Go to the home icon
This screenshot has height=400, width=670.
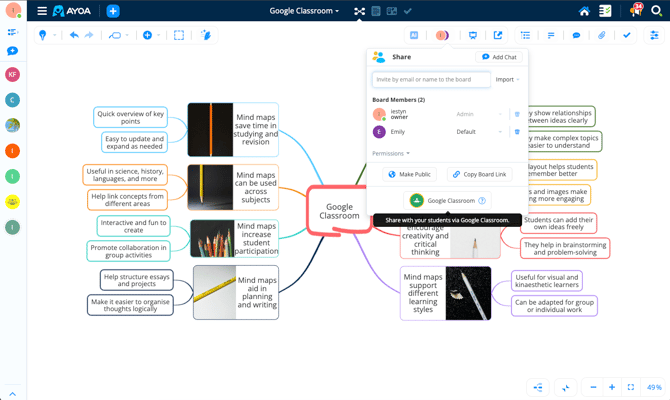584,11
